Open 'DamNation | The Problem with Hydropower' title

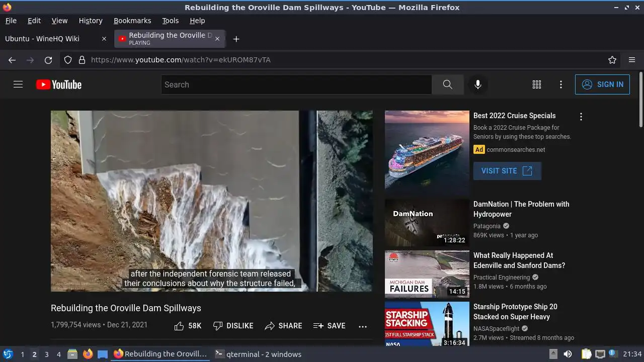[x=521, y=209]
